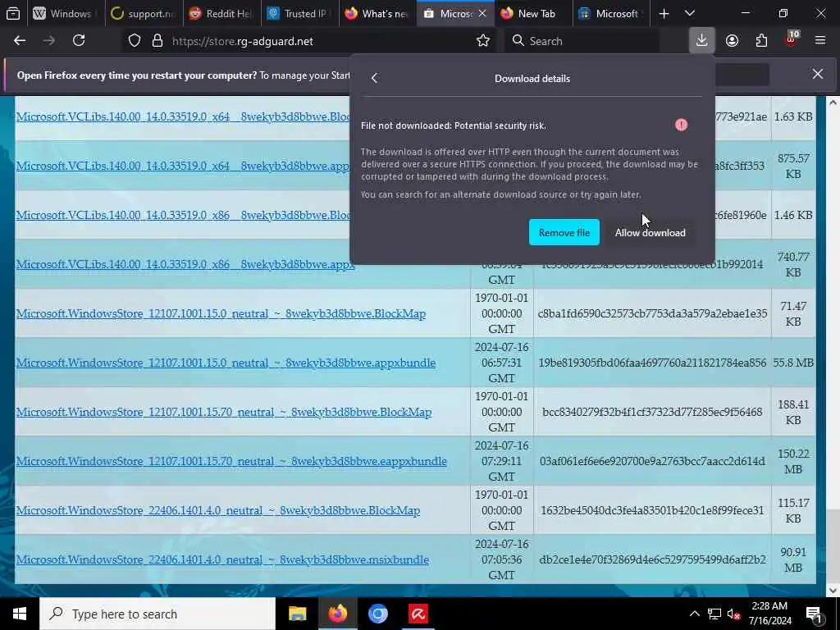Open the Firefox account icon
The width and height of the screenshot is (840, 630).
click(732, 41)
